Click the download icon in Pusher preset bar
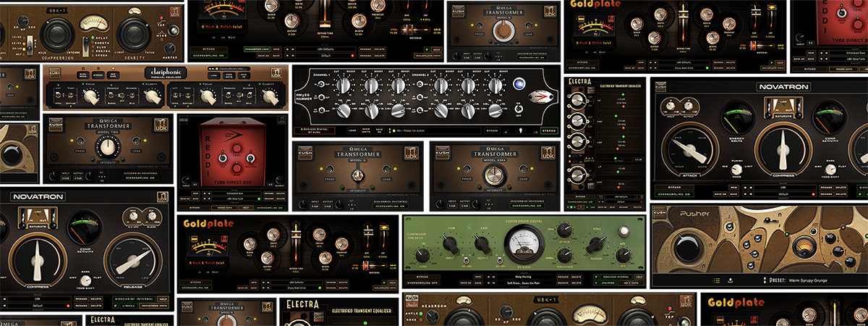This screenshot has height=326, width=868. pos(731,280)
